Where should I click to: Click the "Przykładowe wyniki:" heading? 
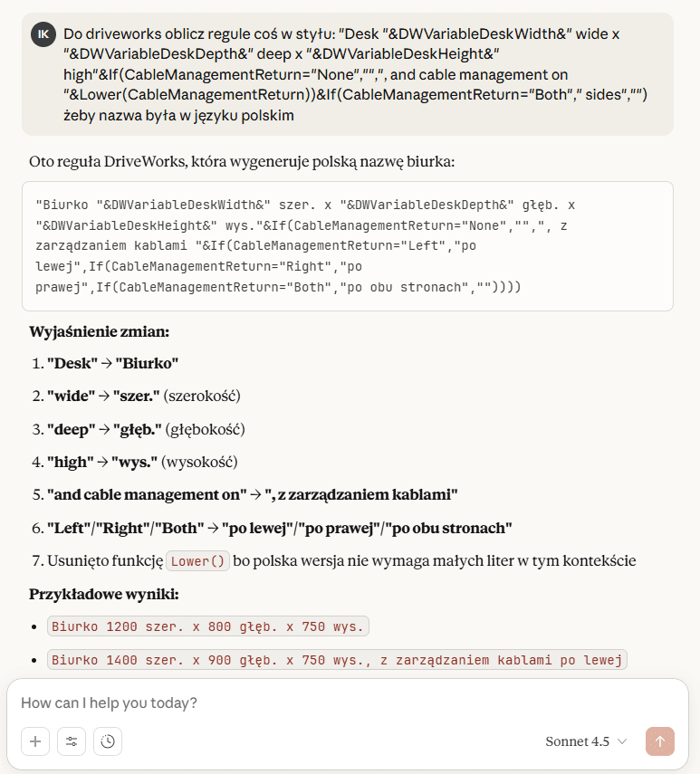click(104, 594)
